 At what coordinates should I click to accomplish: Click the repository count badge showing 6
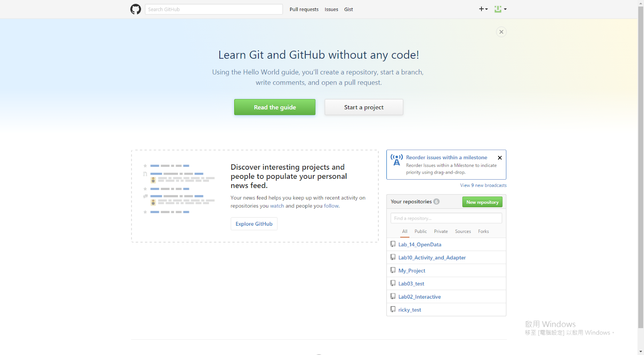point(436,201)
